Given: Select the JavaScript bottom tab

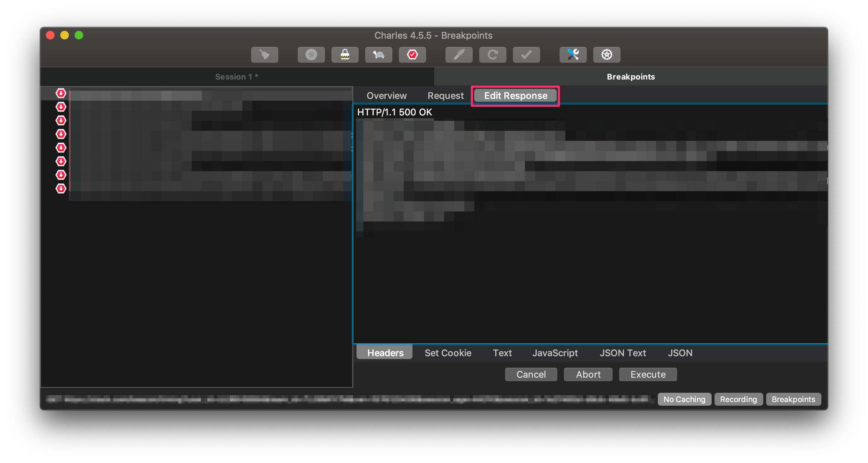Looking at the screenshot, I should (x=555, y=353).
